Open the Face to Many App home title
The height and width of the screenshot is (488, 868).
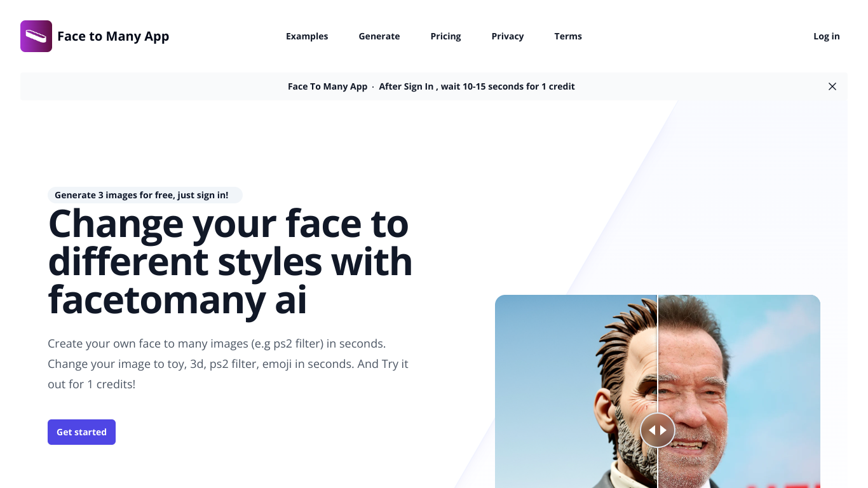pyautogui.click(x=113, y=36)
